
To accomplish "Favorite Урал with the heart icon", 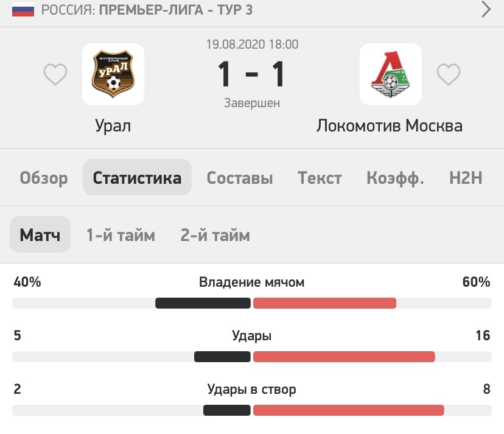I will point(55,74).
